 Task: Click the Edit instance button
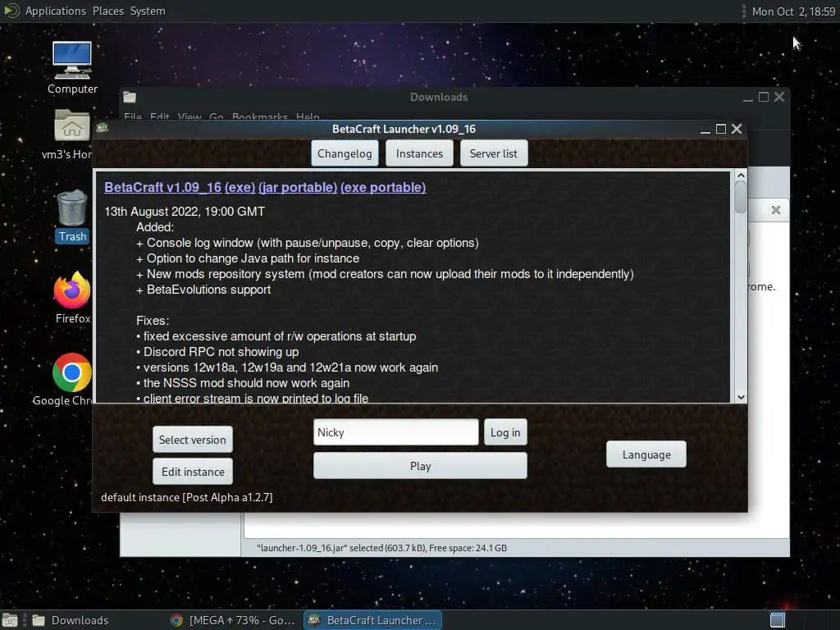click(192, 472)
